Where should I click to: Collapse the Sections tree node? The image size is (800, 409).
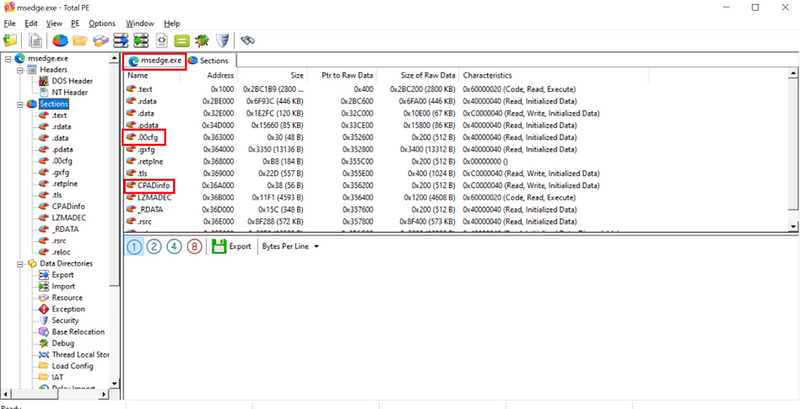pyautogui.click(x=20, y=104)
